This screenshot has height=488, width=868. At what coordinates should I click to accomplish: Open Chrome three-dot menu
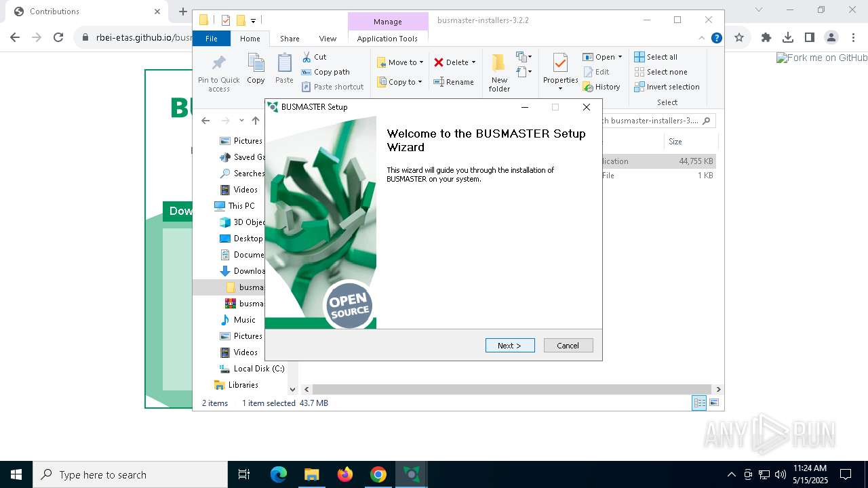[853, 38]
